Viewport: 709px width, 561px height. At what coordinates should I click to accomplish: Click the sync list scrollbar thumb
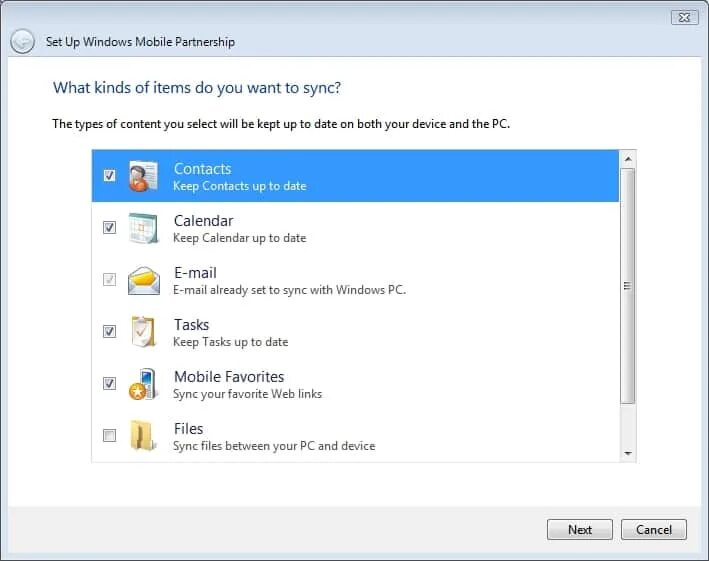(628, 286)
